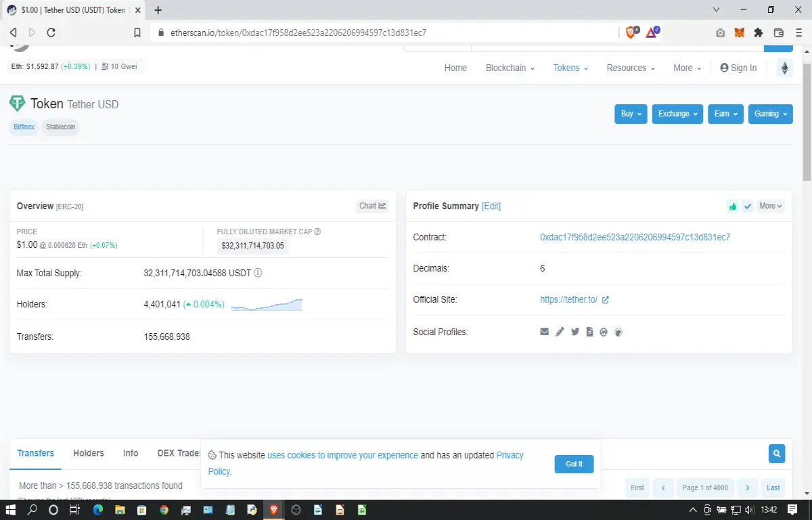This screenshot has width=812, height=520.
Task: Open the tab search chevron
Action: coord(717,10)
